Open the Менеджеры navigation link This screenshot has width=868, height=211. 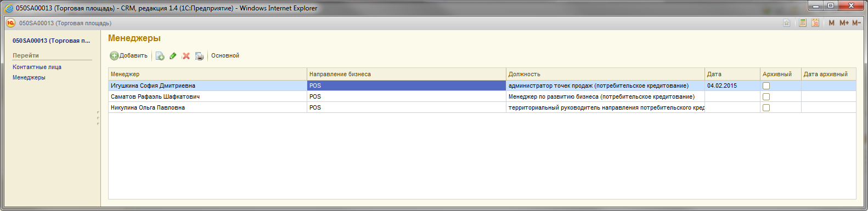point(29,77)
